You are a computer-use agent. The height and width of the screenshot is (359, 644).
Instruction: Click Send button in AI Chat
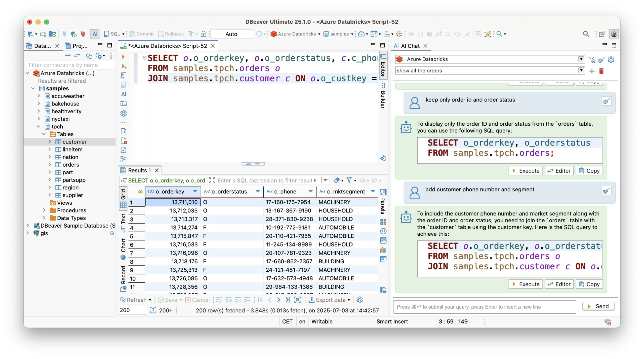pyautogui.click(x=598, y=306)
